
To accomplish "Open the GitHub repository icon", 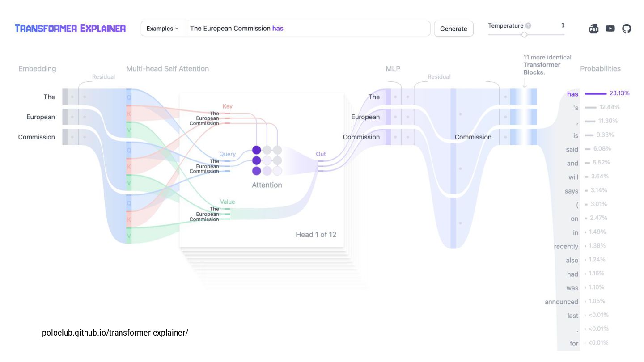I will pos(627,29).
